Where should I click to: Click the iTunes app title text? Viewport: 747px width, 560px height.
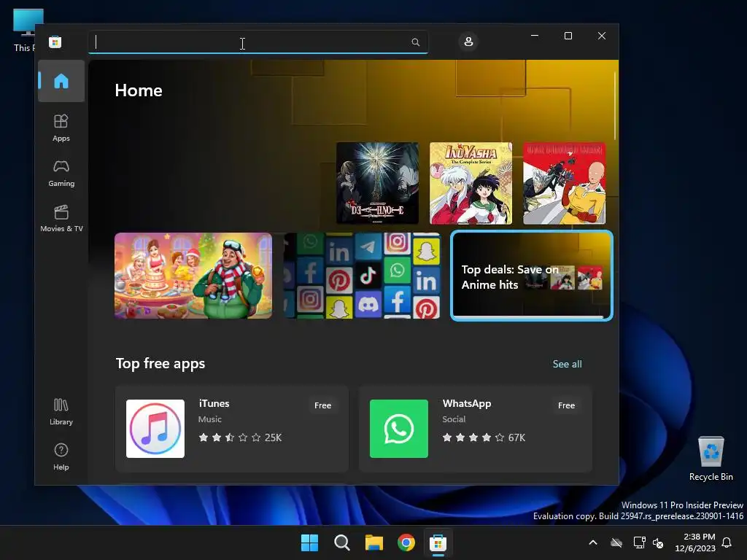tap(214, 403)
